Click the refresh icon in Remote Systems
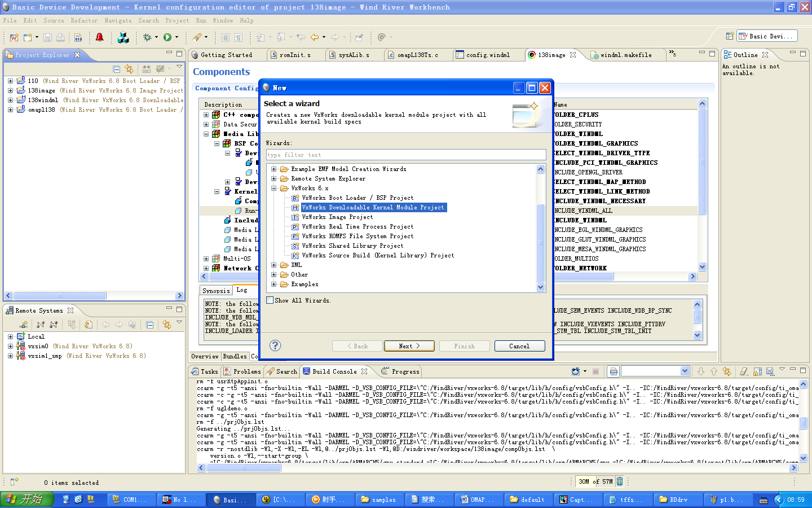812x508 pixels. (x=89, y=325)
